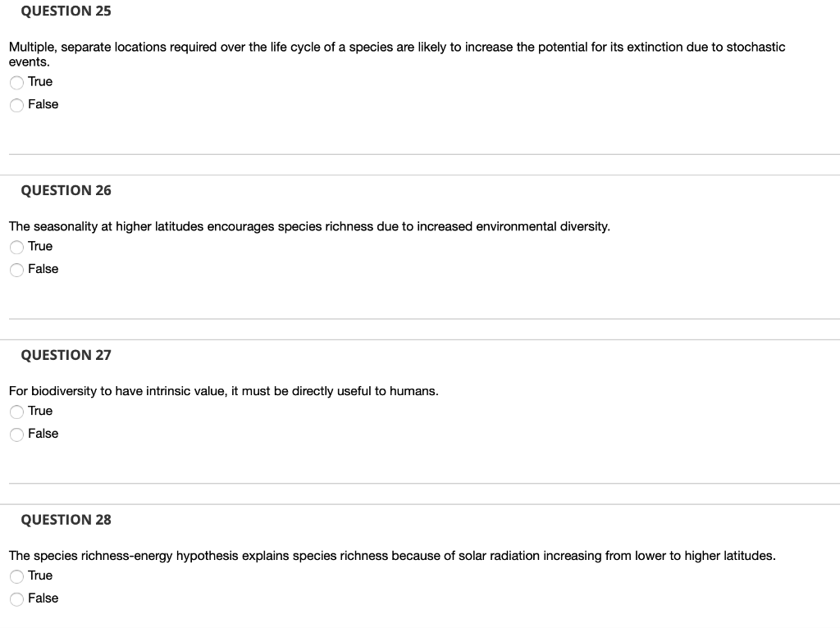Select False for Question 26

16,269
